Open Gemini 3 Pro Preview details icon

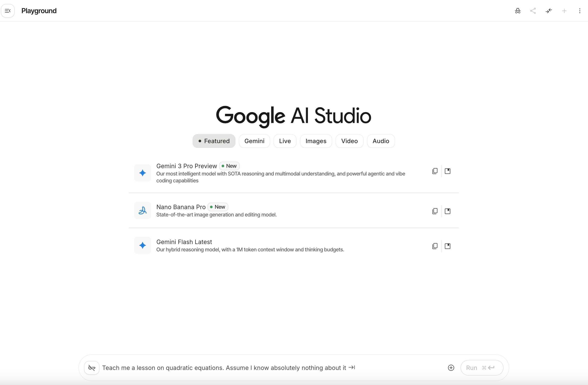pos(447,171)
